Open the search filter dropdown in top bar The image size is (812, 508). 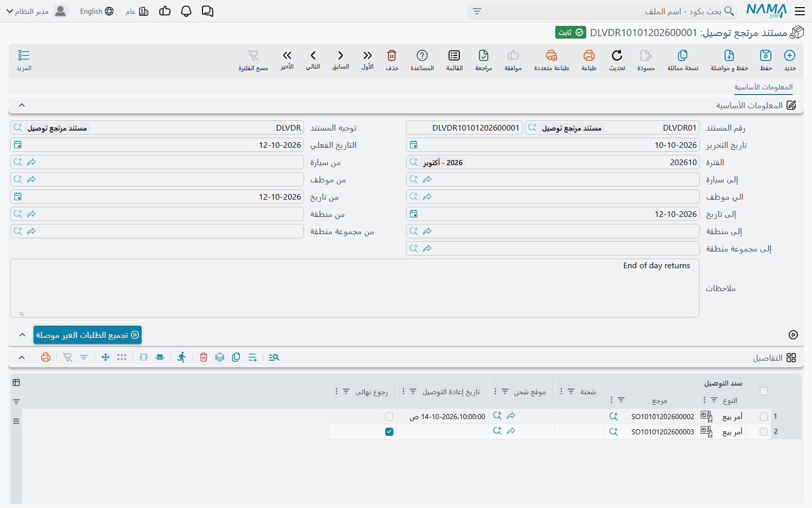(x=477, y=11)
